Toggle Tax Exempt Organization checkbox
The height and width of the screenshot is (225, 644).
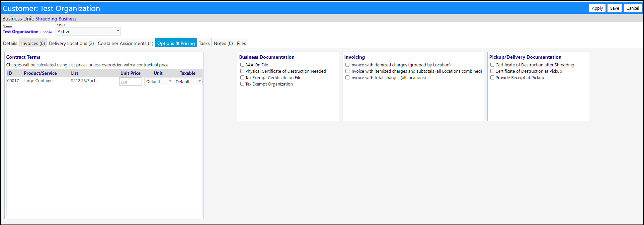[242, 84]
